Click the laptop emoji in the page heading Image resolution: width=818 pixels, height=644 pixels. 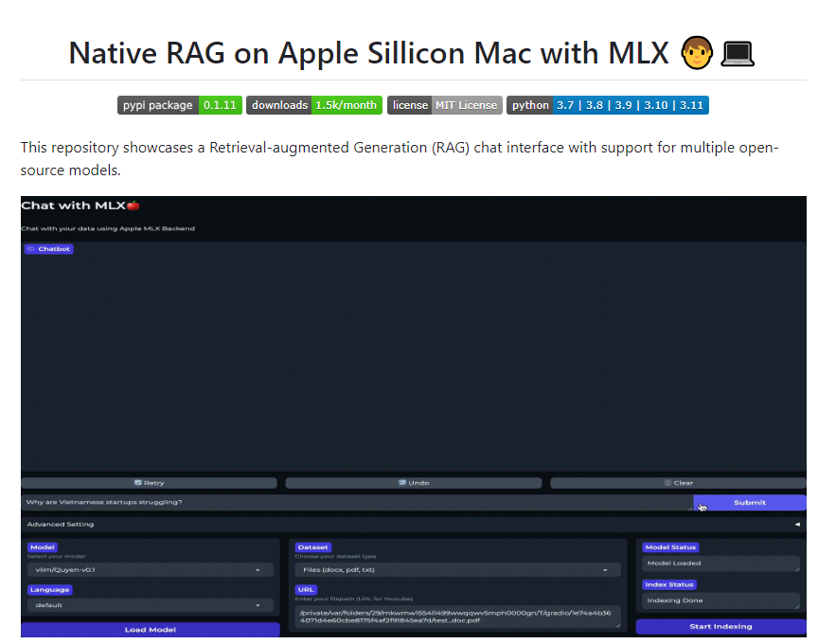pos(738,53)
